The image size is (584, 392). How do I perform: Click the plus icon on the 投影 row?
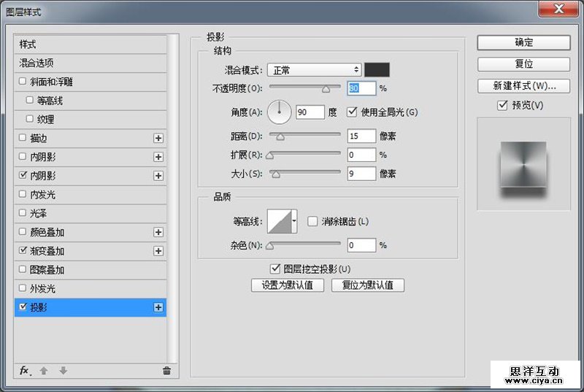158,307
